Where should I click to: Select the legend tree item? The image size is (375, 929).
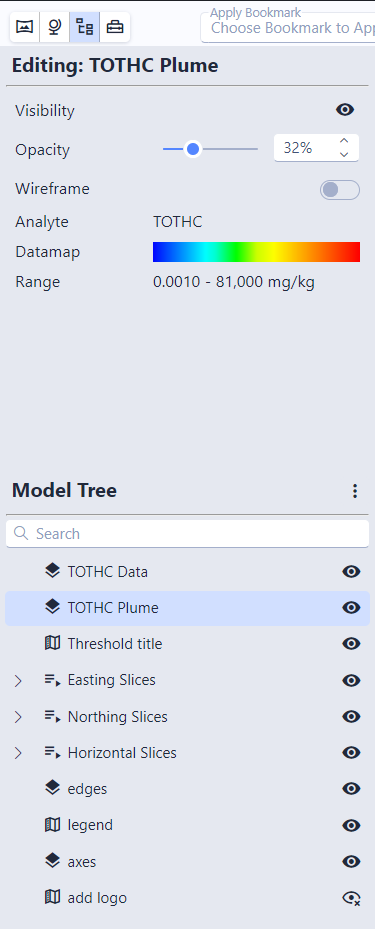click(187, 825)
